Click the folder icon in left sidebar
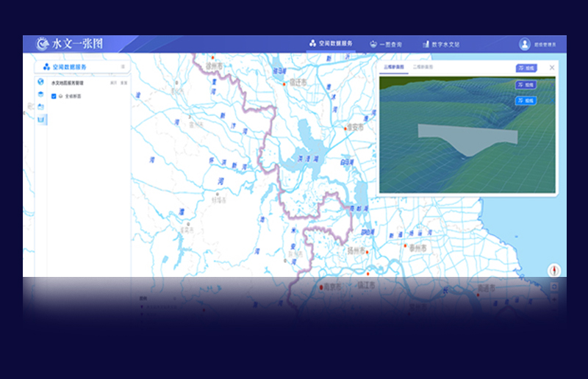The image size is (588, 379). [x=41, y=107]
